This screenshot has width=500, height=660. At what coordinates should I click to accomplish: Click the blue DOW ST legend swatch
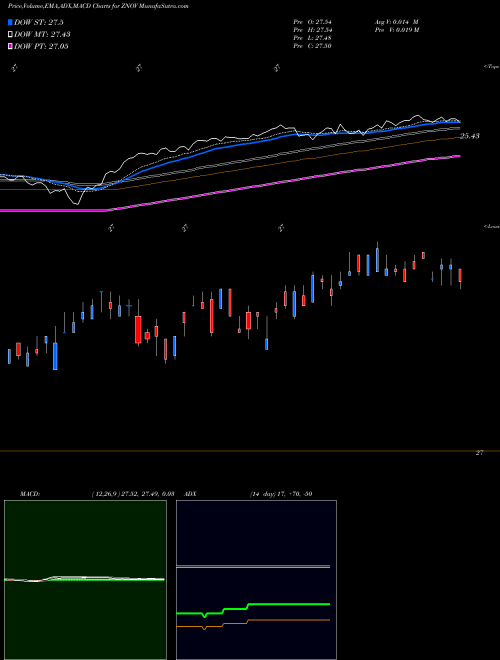pos(11,22)
